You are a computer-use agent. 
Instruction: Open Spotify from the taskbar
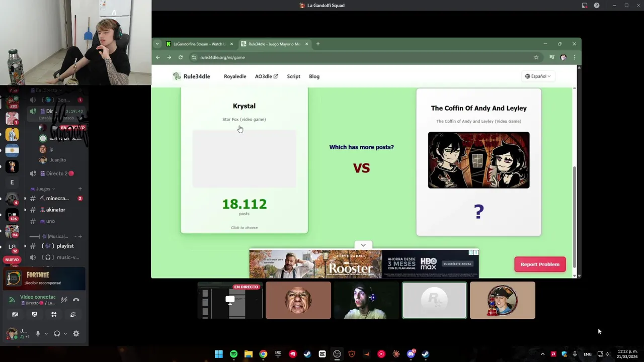(233, 354)
